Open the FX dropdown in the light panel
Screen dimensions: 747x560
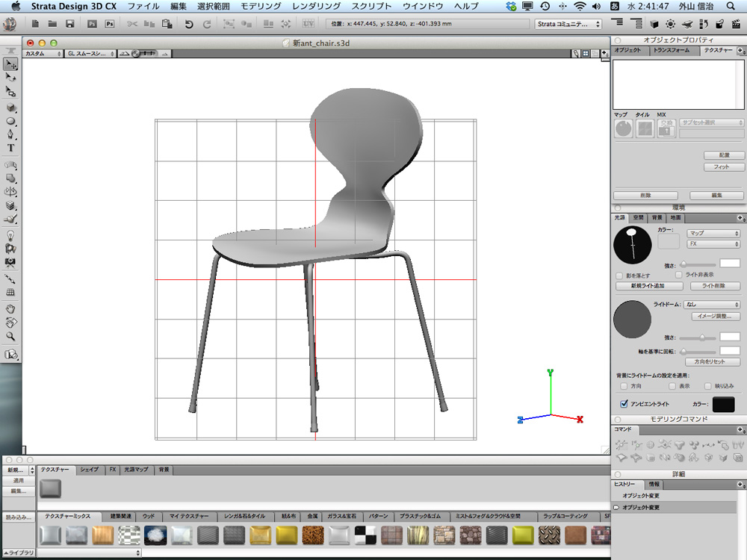pos(713,244)
